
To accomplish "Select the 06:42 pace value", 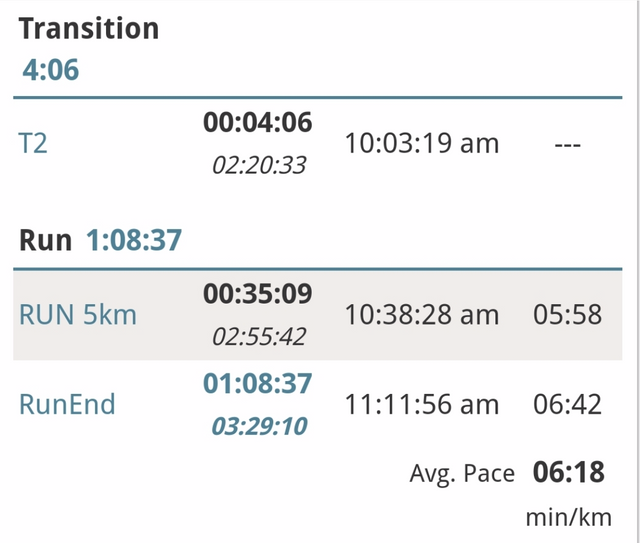I will tap(566, 404).
